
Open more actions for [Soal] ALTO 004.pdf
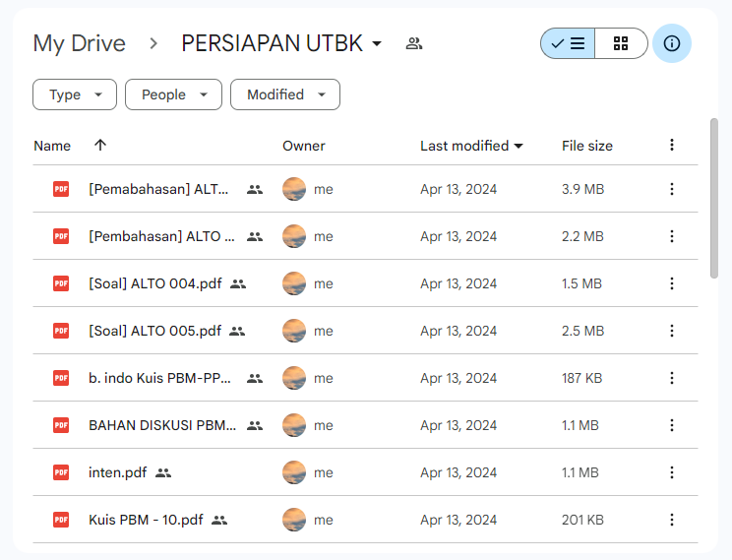coord(672,283)
